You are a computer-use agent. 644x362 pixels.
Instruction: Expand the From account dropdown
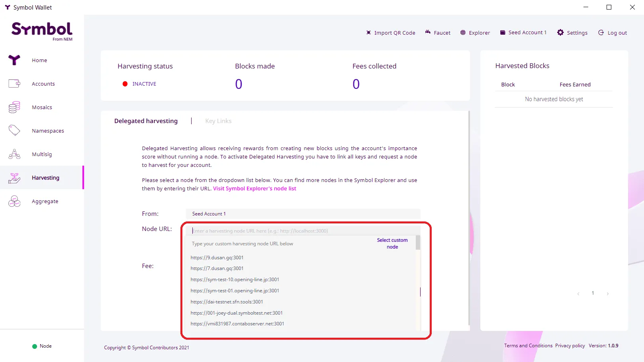tap(303, 214)
